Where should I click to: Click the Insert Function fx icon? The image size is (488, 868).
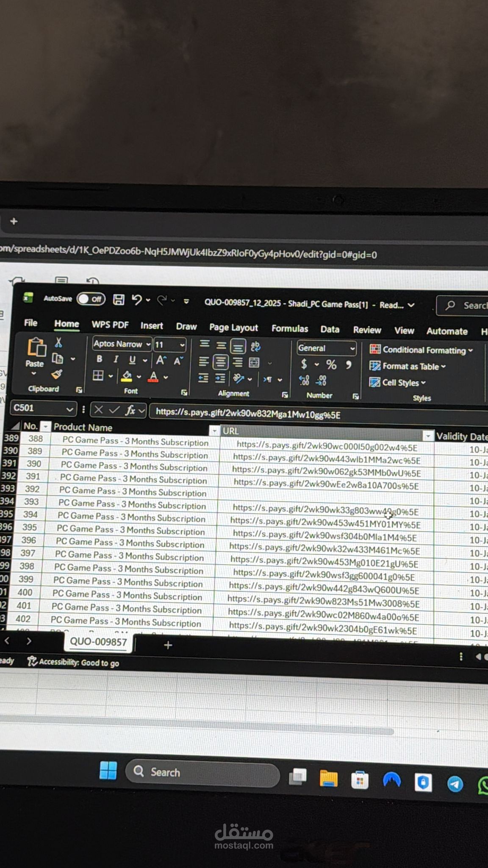click(x=130, y=410)
